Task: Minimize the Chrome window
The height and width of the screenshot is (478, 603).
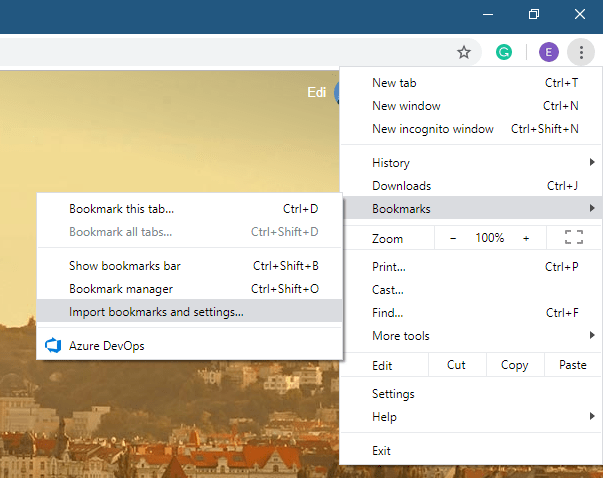Action: point(488,15)
